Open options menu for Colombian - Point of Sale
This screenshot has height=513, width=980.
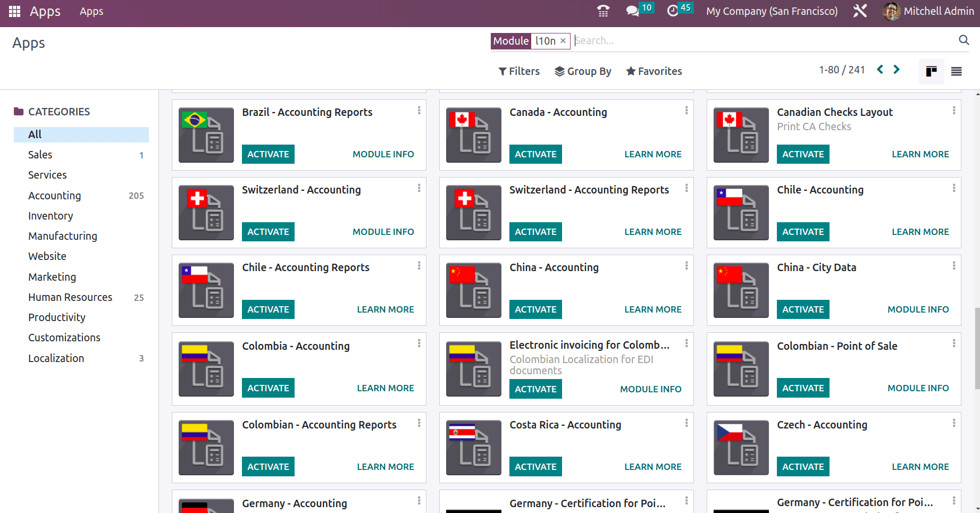click(x=954, y=343)
